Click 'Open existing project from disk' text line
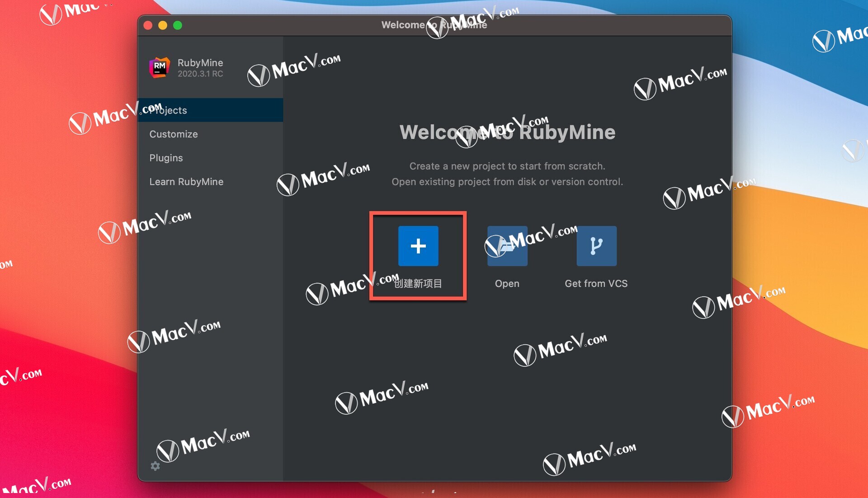 (x=507, y=181)
